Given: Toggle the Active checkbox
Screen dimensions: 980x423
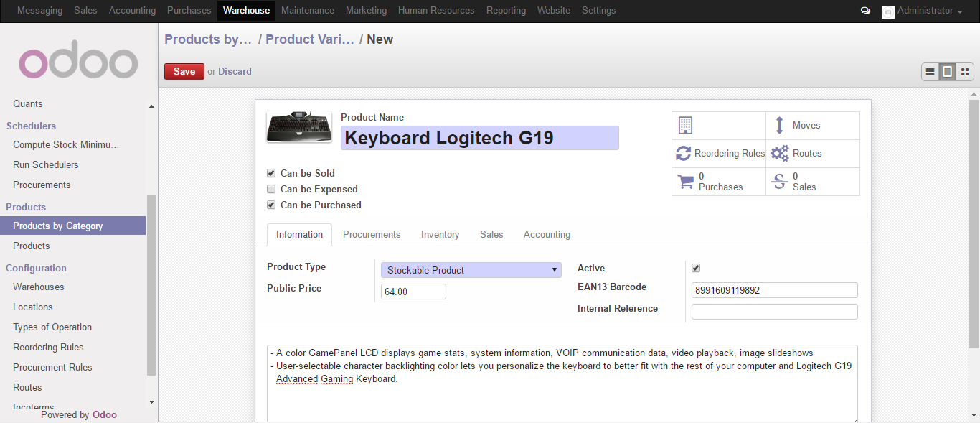Looking at the screenshot, I should (696, 268).
